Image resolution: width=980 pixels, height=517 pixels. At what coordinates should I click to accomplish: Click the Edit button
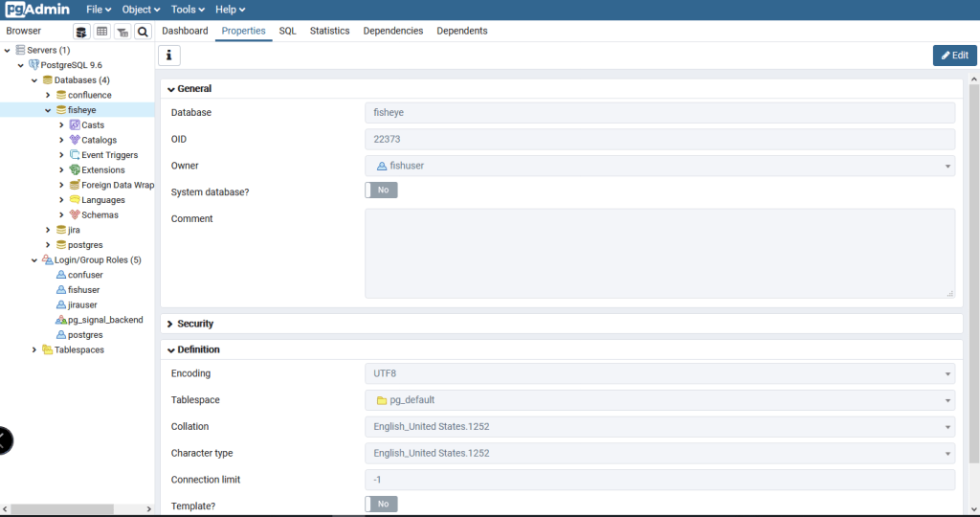[x=954, y=56]
